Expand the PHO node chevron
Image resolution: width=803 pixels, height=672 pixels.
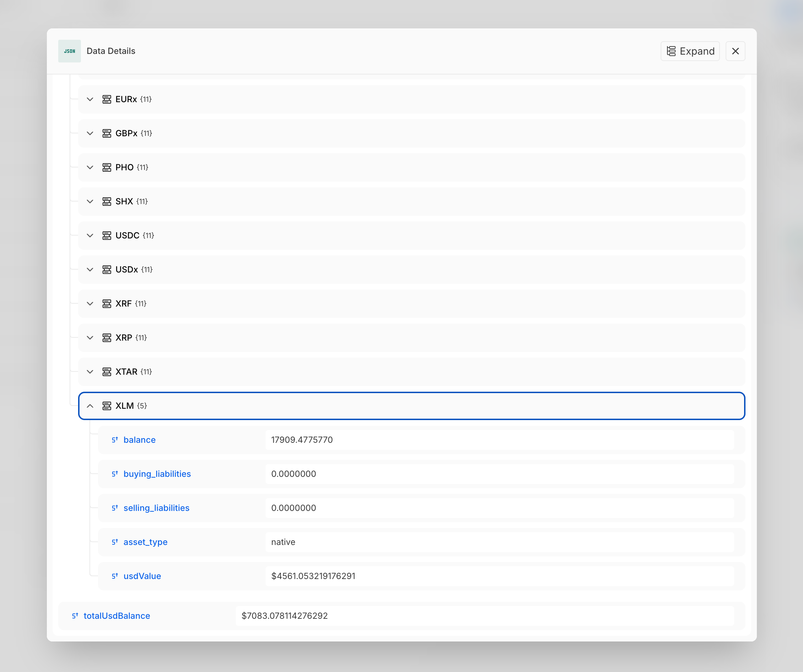tap(90, 167)
